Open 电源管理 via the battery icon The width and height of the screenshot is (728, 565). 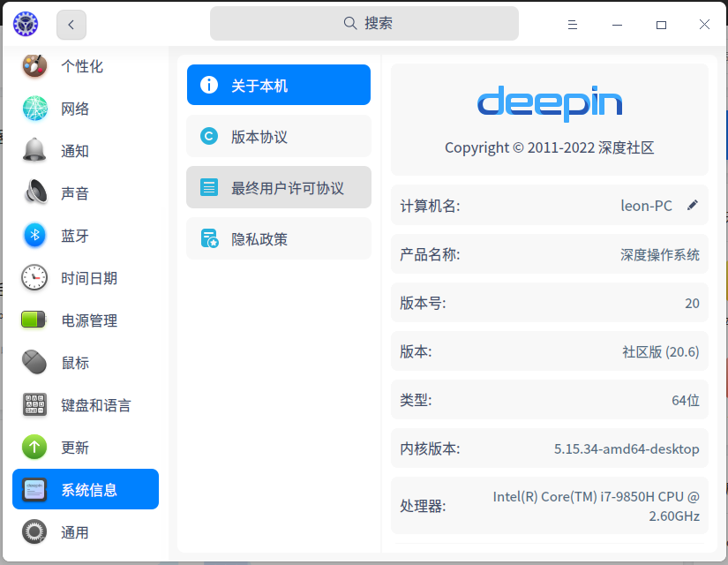[34, 320]
